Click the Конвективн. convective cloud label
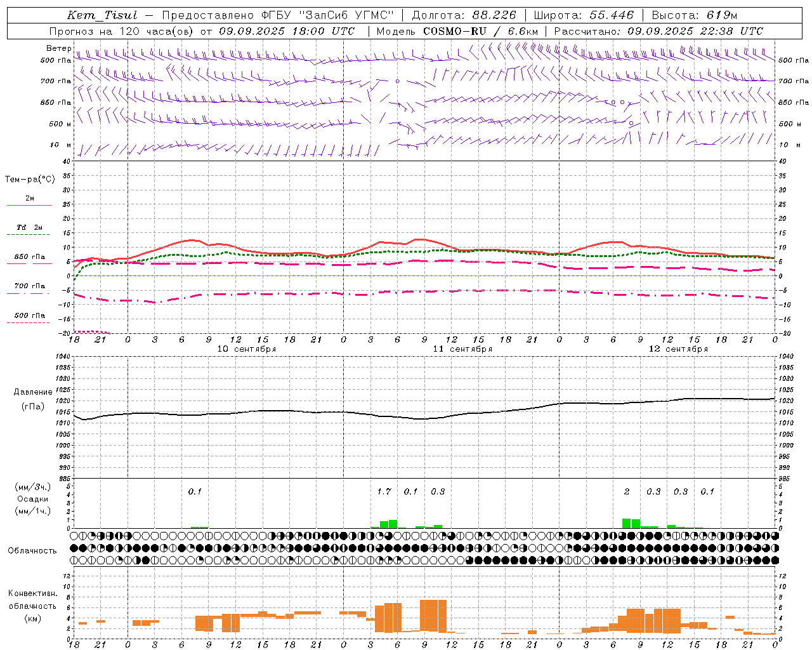 [x=32, y=594]
